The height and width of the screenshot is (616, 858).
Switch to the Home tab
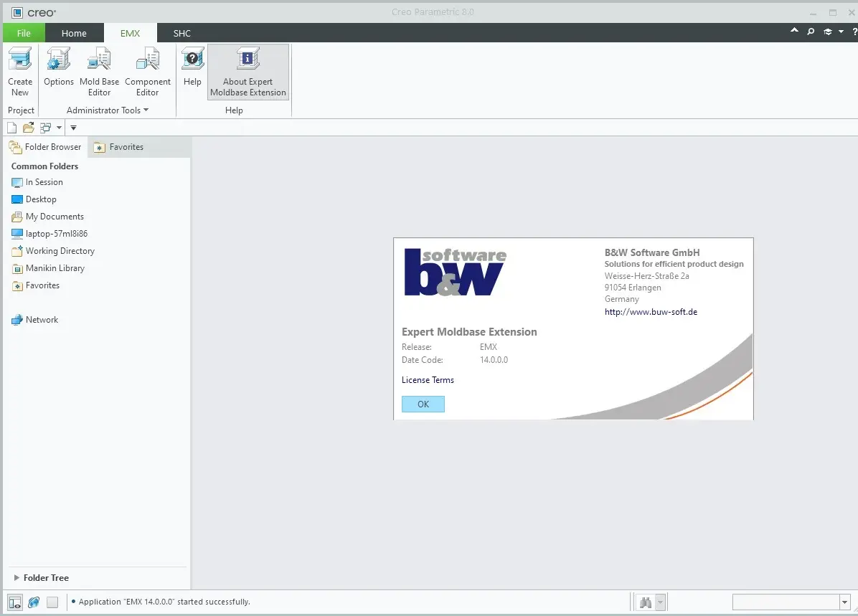[x=74, y=33]
